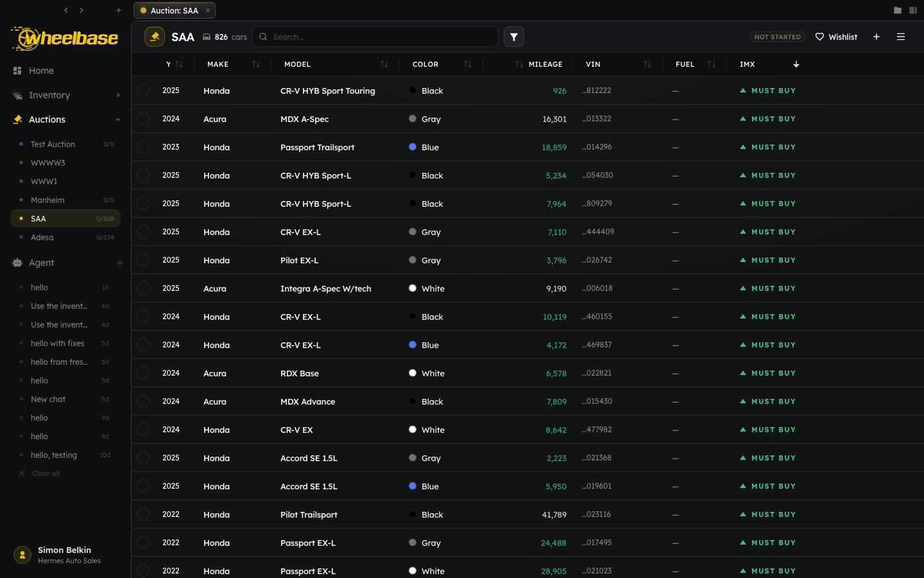Select the CR-V HYB Sport Touring row checkbox

pos(143,91)
